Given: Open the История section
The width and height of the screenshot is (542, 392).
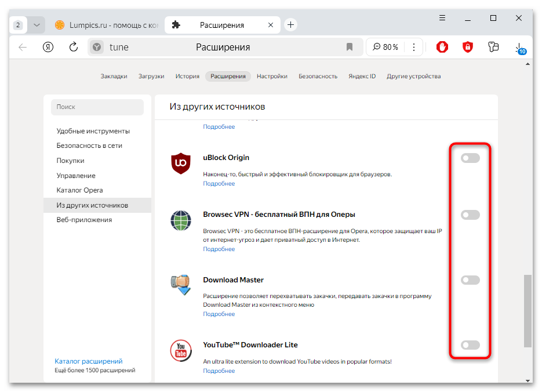Looking at the screenshot, I should (x=187, y=77).
